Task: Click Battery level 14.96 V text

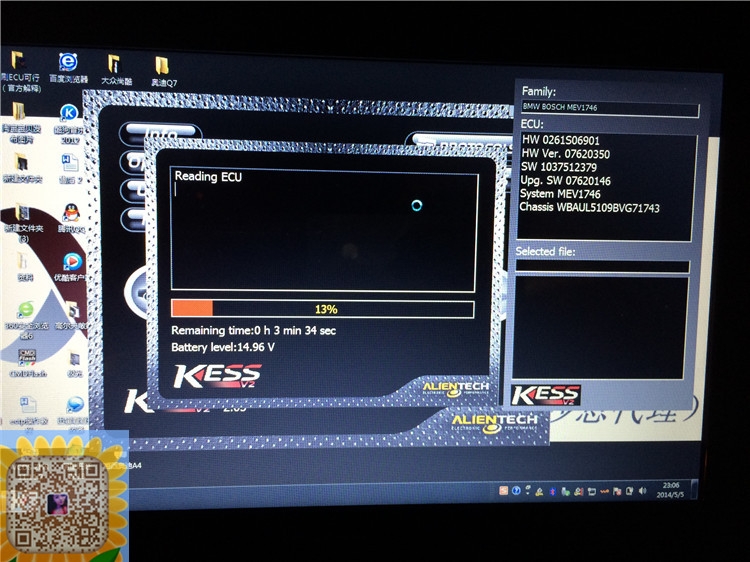Action: [223, 347]
